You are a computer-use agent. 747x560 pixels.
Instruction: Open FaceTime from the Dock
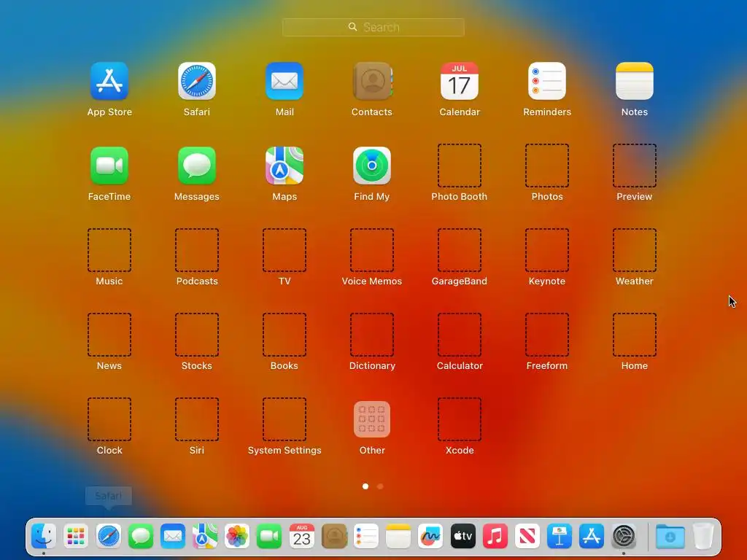click(x=269, y=536)
